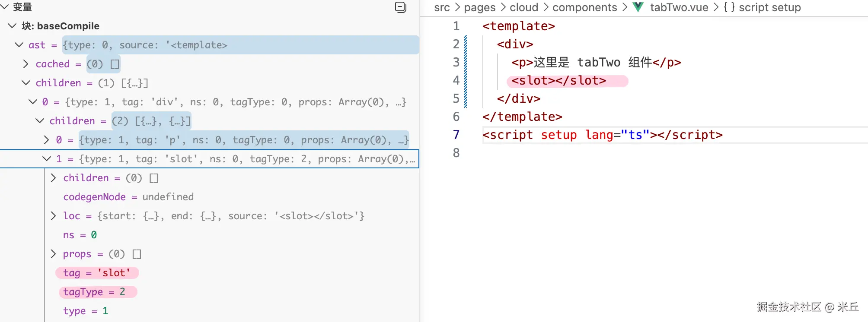Click the <div> opening tag on line 2
The width and height of the screenshot is (868, 322).
pyautogui.click(x=515, y=44)
